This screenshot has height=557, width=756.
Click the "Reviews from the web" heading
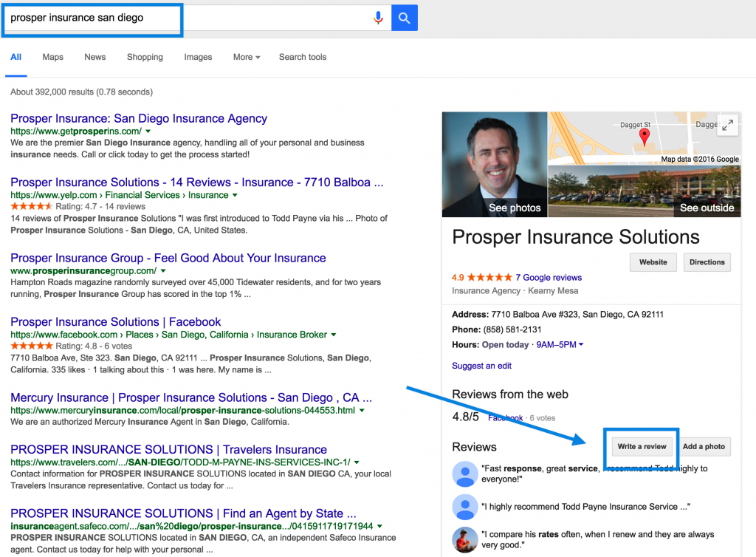point(510,394)
